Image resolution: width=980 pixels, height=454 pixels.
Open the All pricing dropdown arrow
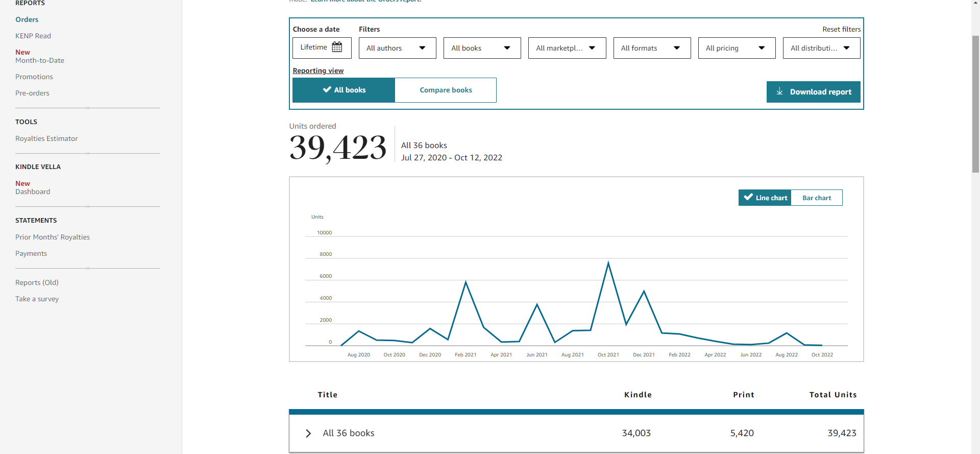tap(762, 48)
